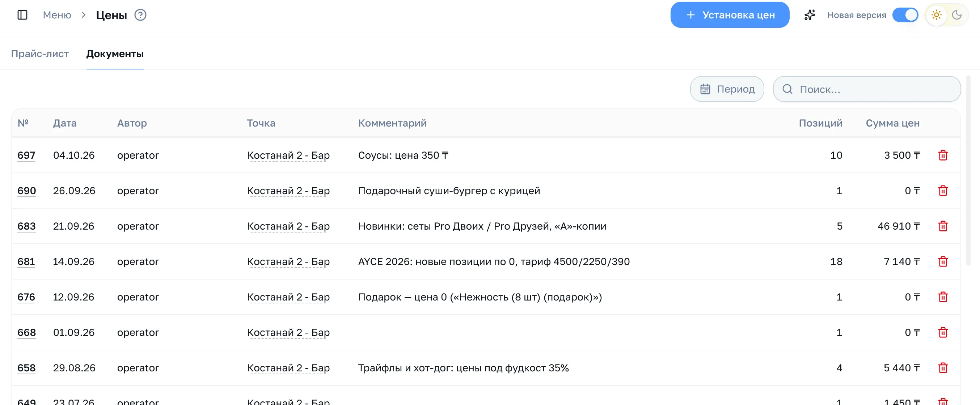The height and width of the screenshot is (405, 980).
Task: Open document number 658
Action: pyautogui.click(x=27, y=368)
